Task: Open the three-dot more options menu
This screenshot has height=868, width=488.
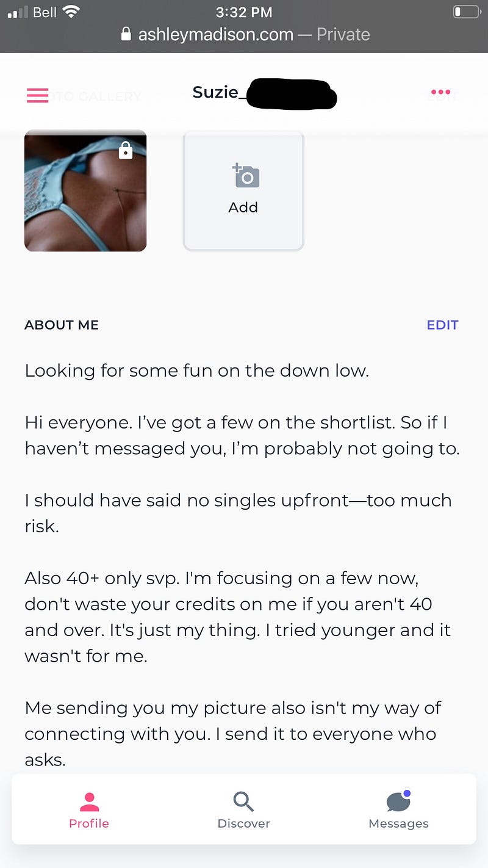Action: click(x=440, y=93)
